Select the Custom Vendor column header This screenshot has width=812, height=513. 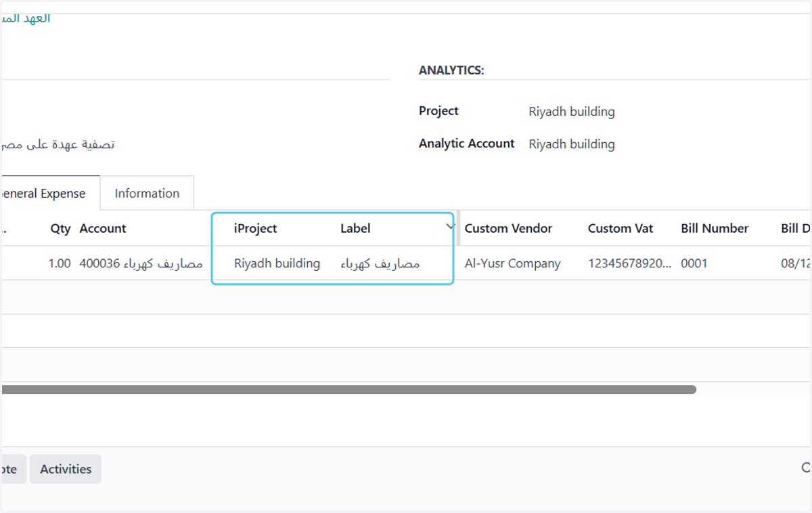[x=508, y=228]
